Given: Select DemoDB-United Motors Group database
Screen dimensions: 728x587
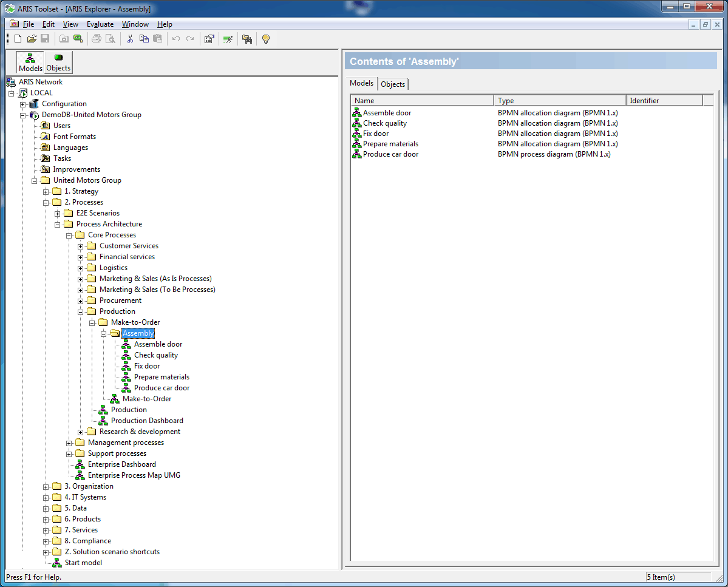Looking at the screenshot, I should pos(92,115).
